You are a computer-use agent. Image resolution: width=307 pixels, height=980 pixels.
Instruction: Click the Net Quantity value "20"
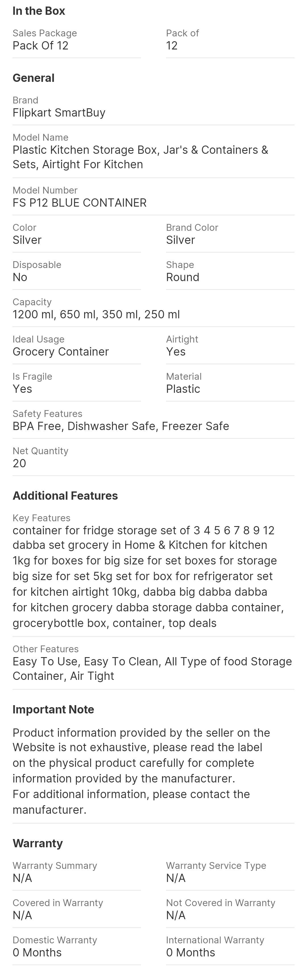pyautogui.click(x=19, y=463)
